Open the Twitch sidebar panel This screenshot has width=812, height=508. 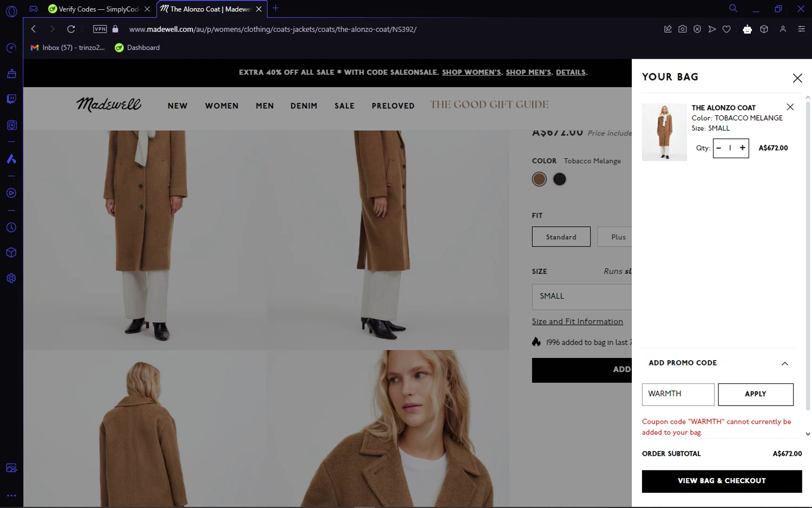pyautogui.click(x=11, y=99)
